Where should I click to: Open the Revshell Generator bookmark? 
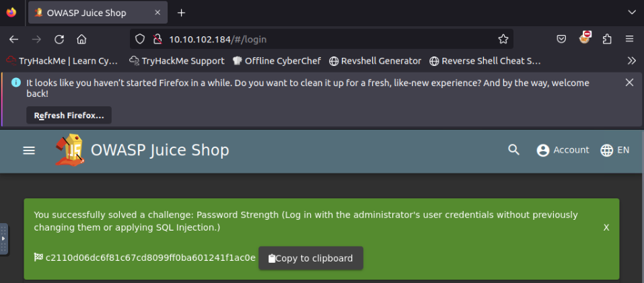click(x=375, y=60)
